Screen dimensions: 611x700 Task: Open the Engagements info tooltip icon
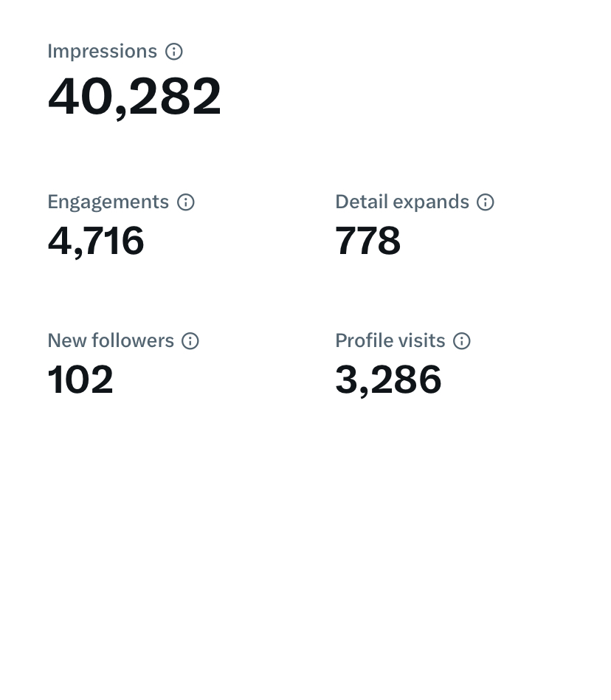(x=185, y=202)
